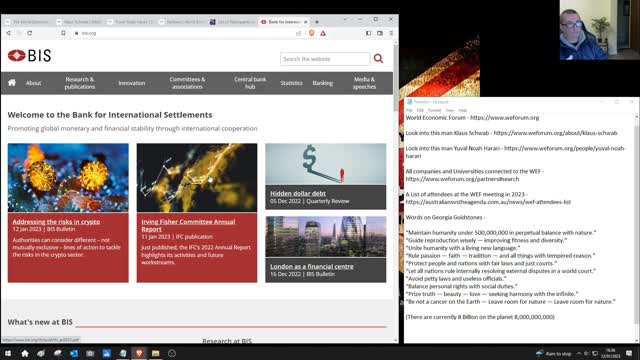This screenshot has height=360, width=640.
Task: Switch to the List of Participants tab
Action: click(x=233, y=22)
